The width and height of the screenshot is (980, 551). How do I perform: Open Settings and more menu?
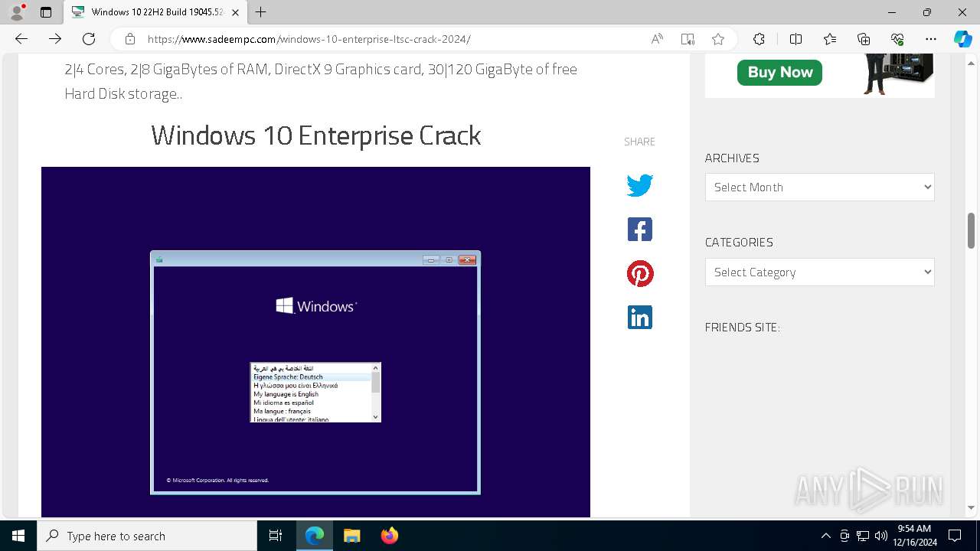pos(931,39)
